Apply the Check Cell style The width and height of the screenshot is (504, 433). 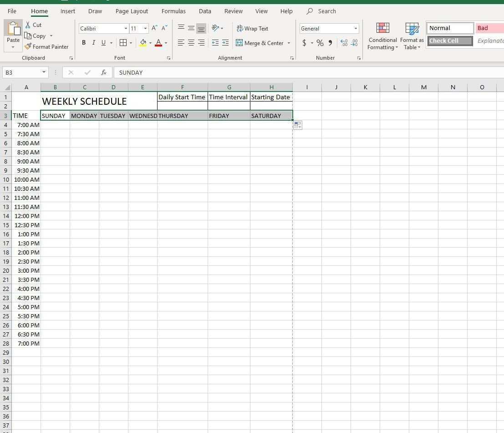pyautogui.click(x=449, y=41)
